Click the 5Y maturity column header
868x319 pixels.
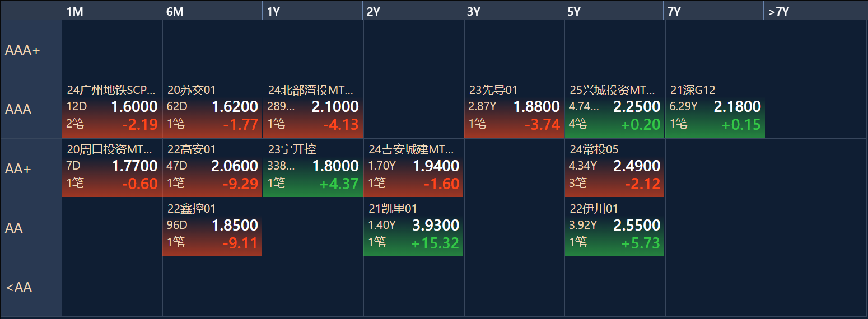pyautogui.click(x=614, y=11)
